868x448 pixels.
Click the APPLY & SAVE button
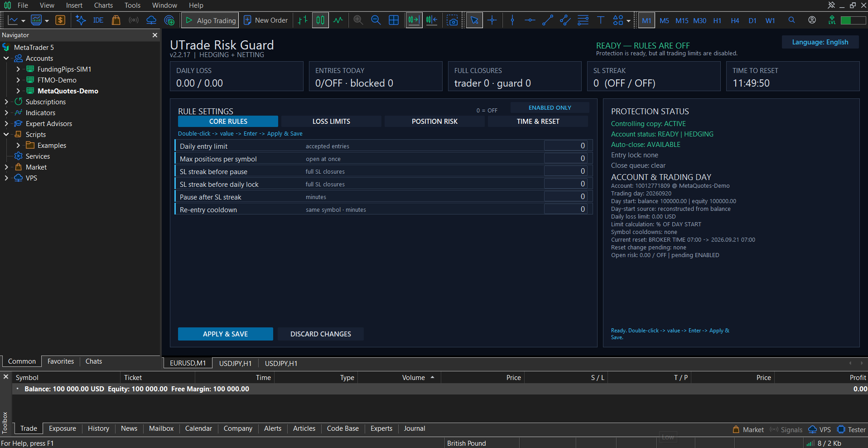(225, 334)
